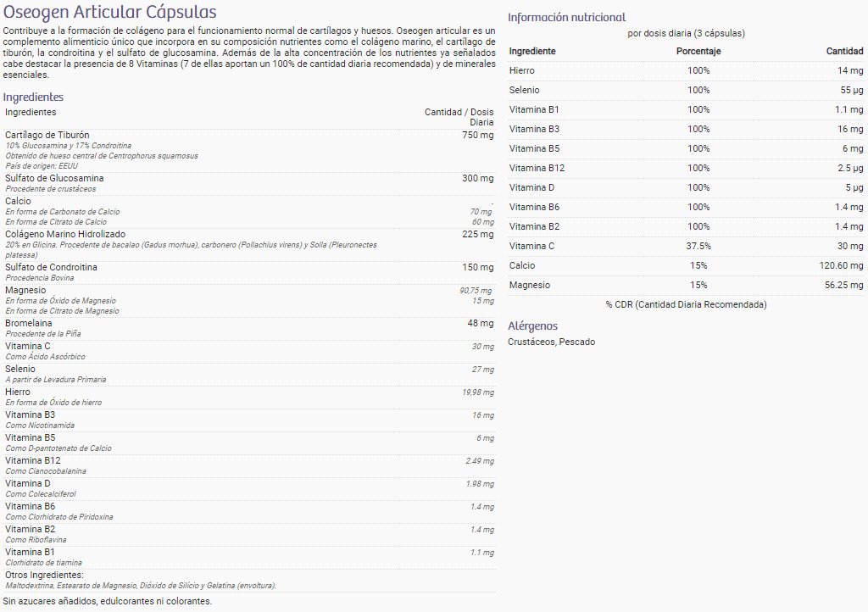The height and width of the screenshot is (612, 868).
Task: Select 'Vitamina B12' in nutrition table
Action: (537, 168)
